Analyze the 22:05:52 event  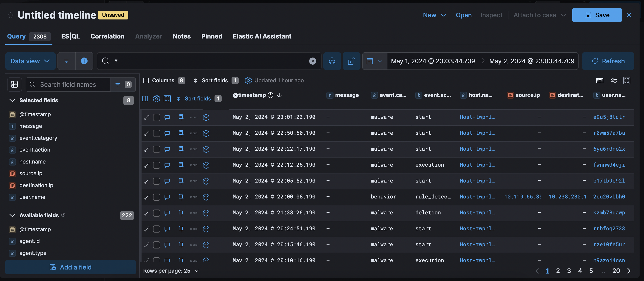click(206, 181)
